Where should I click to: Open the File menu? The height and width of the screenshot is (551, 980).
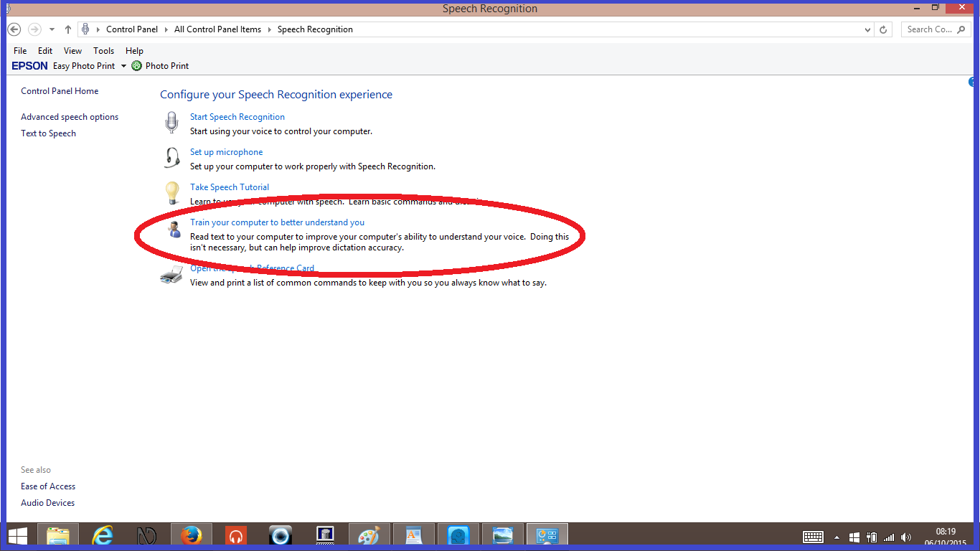[x=20, y=51]
